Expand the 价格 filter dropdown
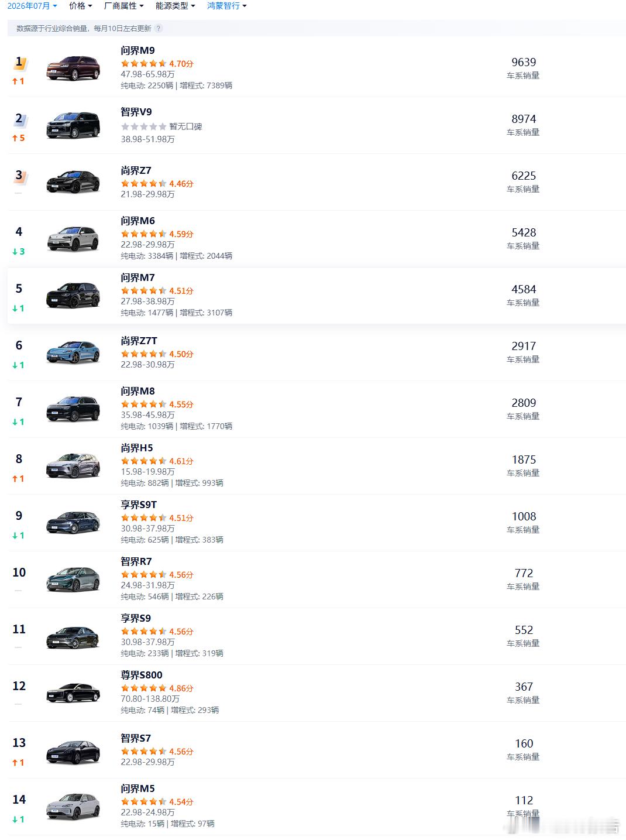The width and height of the screenshot is (626, 840). point(81,6)
